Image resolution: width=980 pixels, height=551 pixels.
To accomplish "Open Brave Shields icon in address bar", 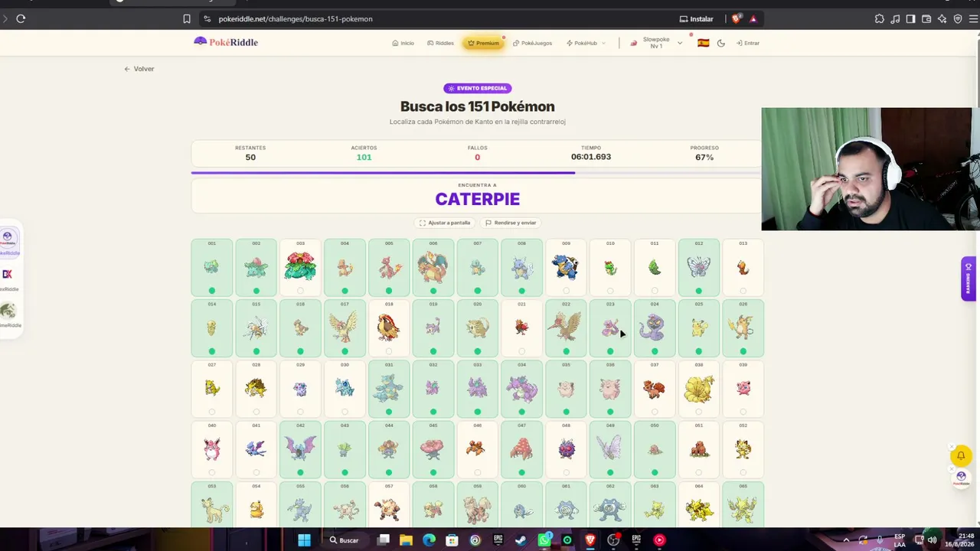I will click(x=737, y=18).
